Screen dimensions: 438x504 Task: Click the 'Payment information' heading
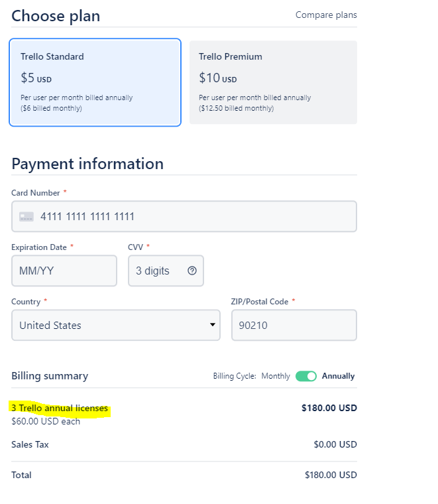point(87,164)
